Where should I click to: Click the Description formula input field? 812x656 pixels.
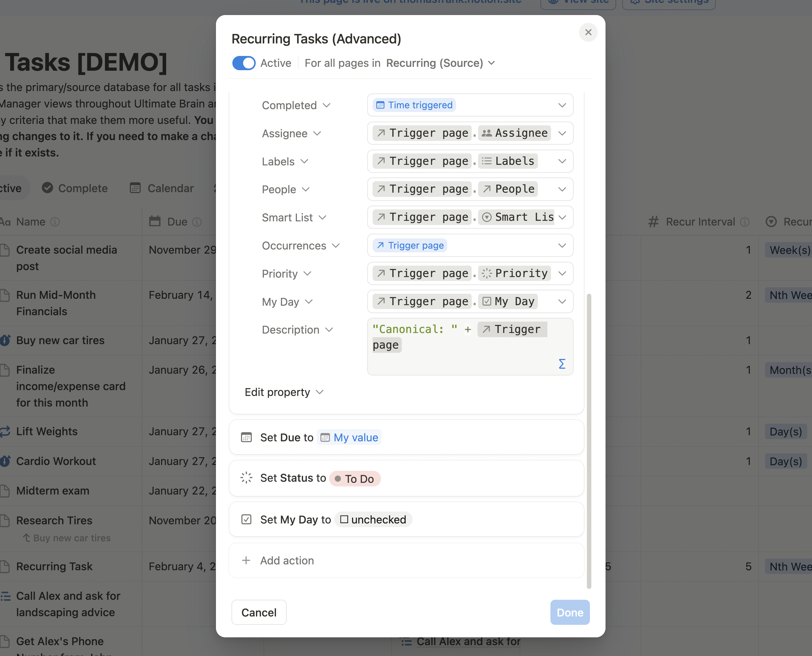pyautogui.click(x=470, y=346)
